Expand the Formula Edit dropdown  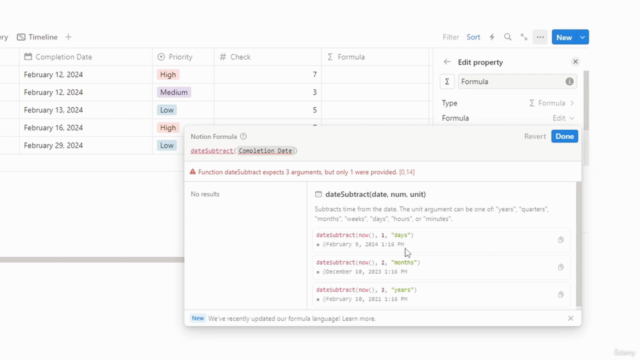click(563, 118)
